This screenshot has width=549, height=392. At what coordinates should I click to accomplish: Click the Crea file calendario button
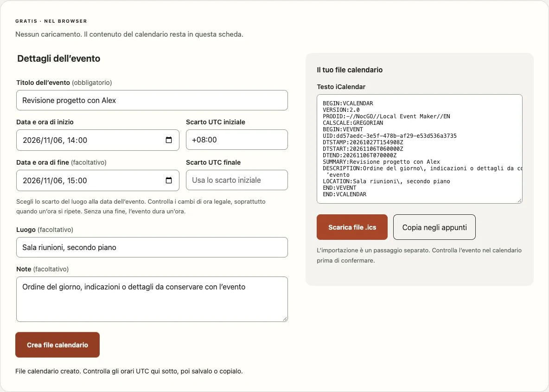pos(57,345)
